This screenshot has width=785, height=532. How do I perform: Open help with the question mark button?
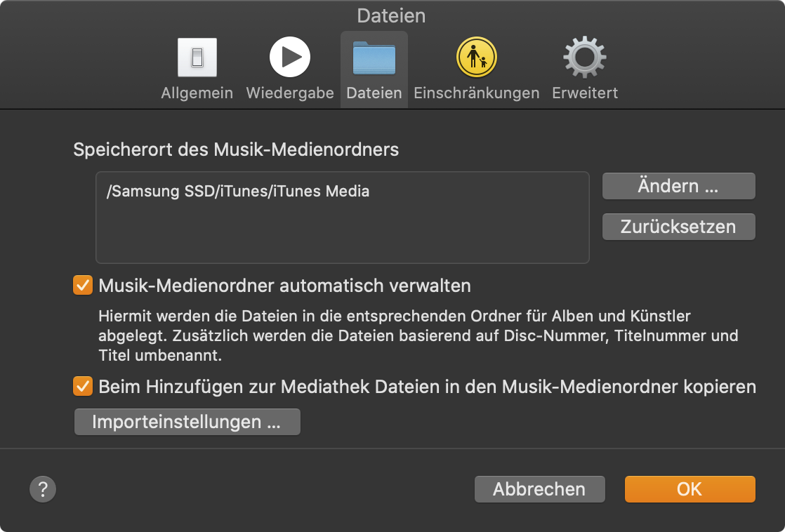(x=43, y=489)
